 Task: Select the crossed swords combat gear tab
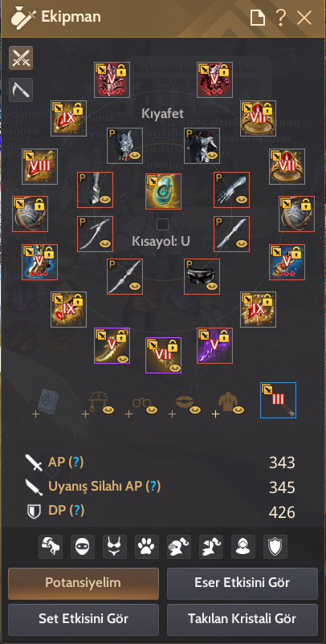tap(21, 58)
